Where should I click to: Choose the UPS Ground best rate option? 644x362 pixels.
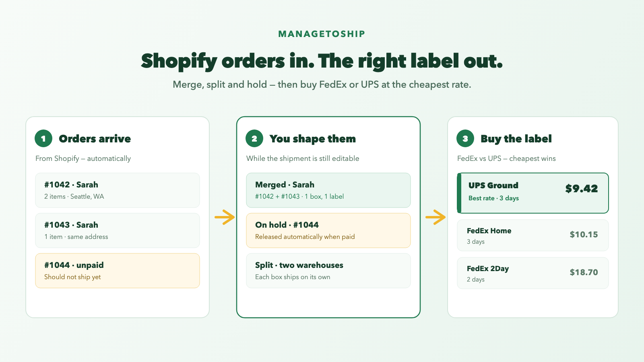tap(533, 193)
